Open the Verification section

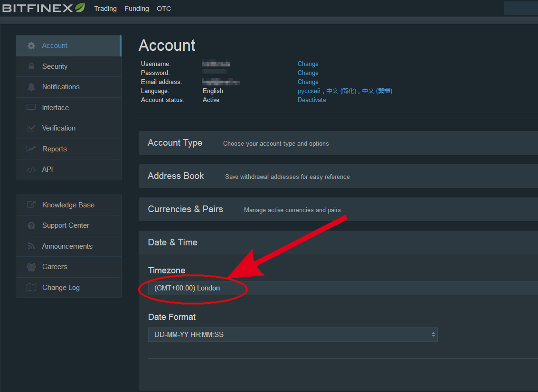click(69, 128)
